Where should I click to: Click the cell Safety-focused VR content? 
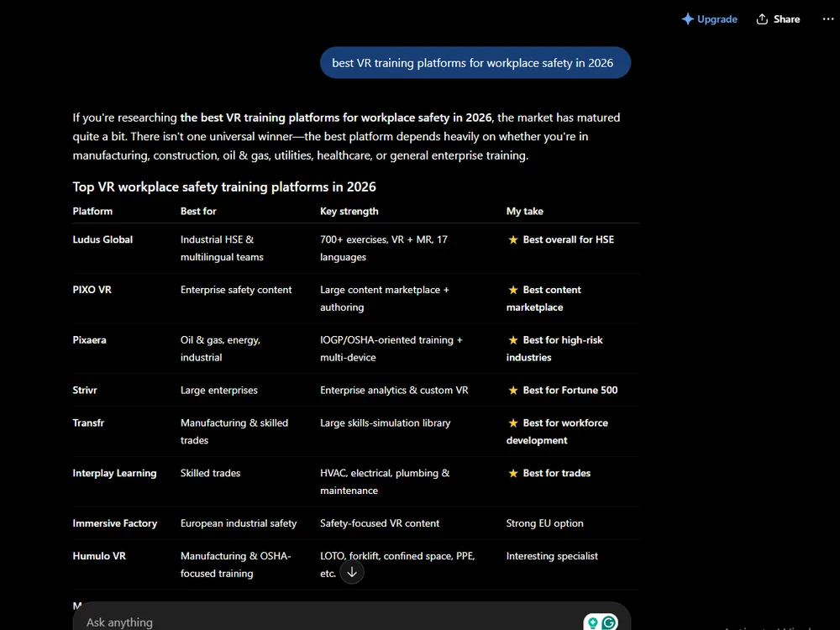point(380,523)
